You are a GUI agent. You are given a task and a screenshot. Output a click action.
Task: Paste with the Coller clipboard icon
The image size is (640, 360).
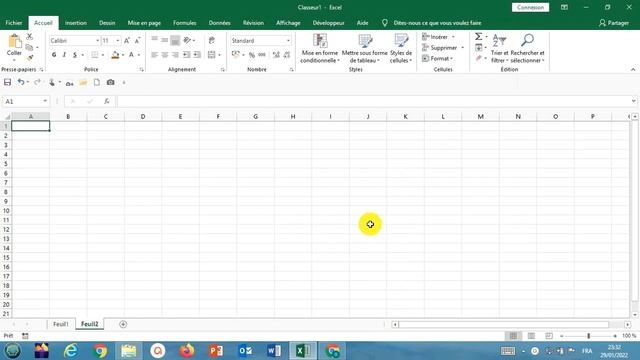[x=14, y=42]
